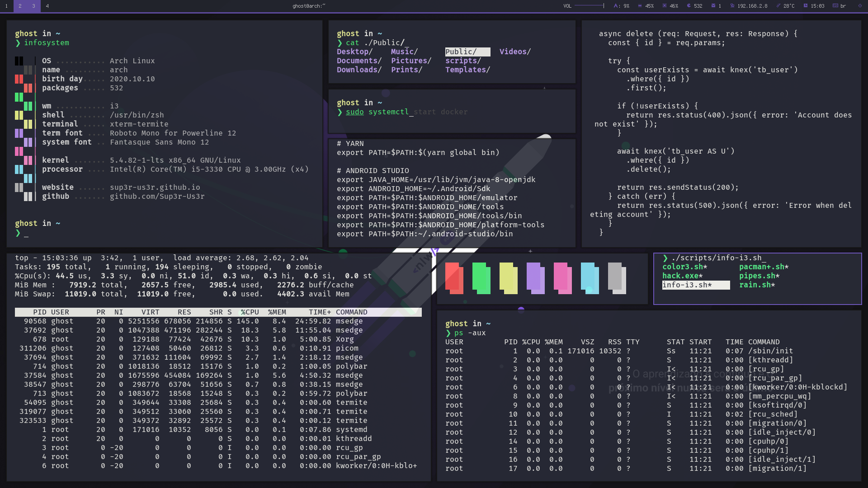Screen dimensions: 868x488
Task: Click the sup3r-us3r.github.io website value
Action: pyautogui.click(x=155, y=188)
